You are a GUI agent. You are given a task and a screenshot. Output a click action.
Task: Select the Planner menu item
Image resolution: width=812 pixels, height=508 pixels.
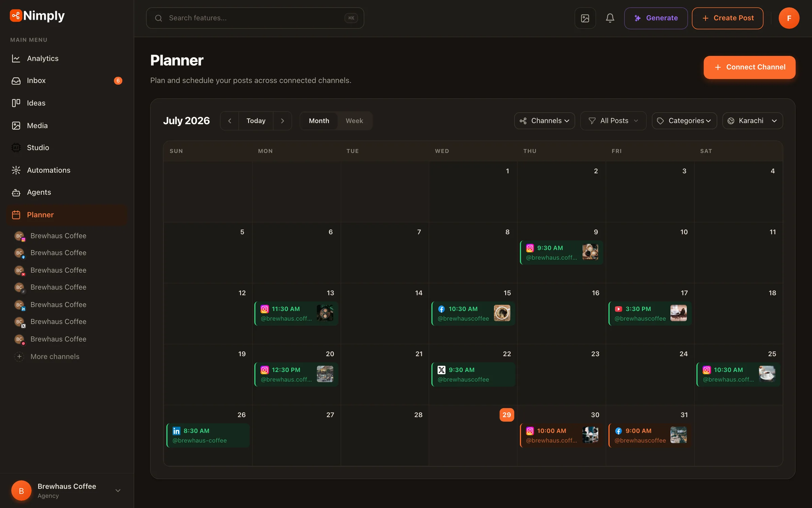[67, 215]
